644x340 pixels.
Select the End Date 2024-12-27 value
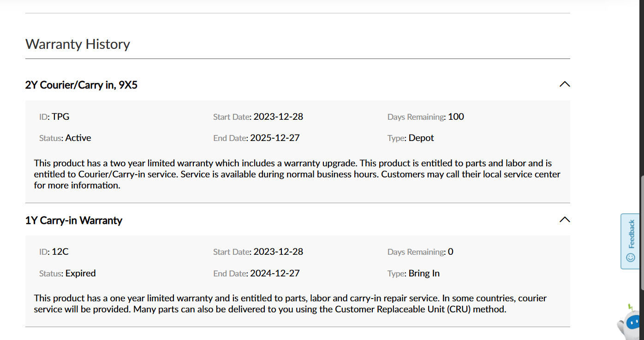pyautogui.click(x=275, y=273)
